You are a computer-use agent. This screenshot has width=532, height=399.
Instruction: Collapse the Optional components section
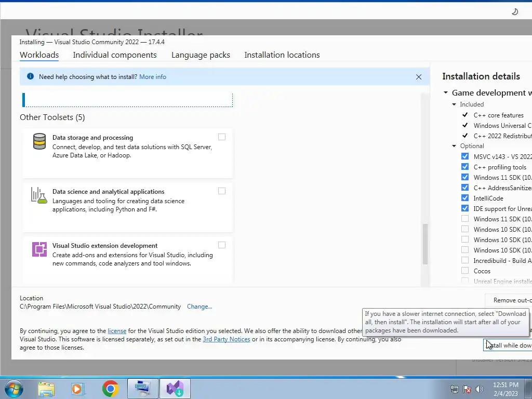pos(454,146)
